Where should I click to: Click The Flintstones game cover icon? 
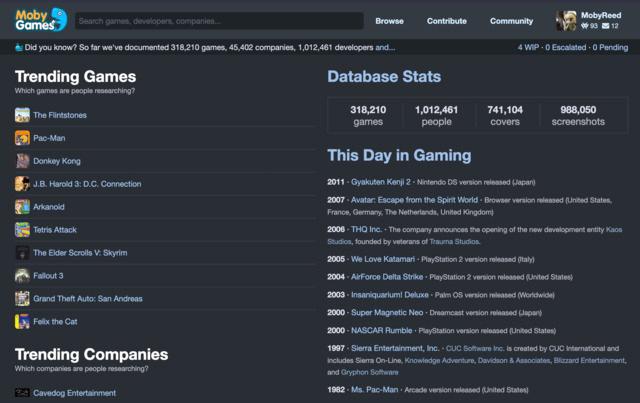click(x=22, y=115)
